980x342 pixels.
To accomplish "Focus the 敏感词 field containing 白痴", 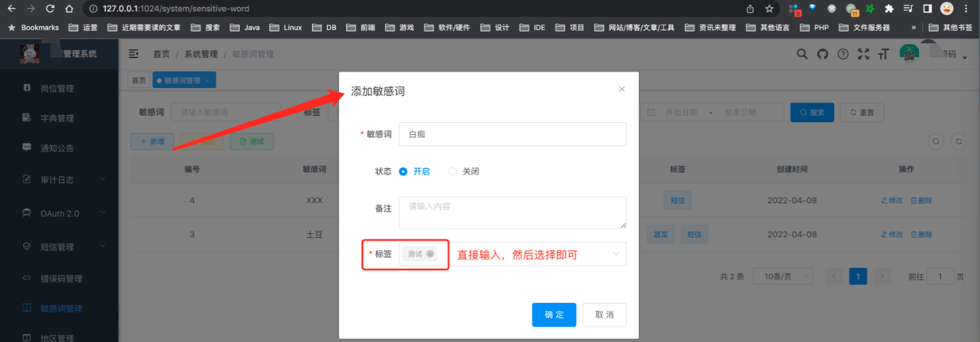I will [x=513, y=134].
